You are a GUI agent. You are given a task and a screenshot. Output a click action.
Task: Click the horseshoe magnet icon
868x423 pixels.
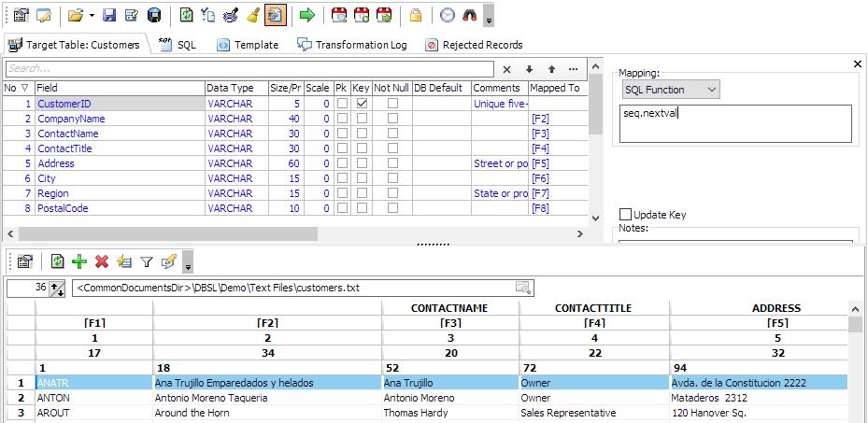coord(469,16)
